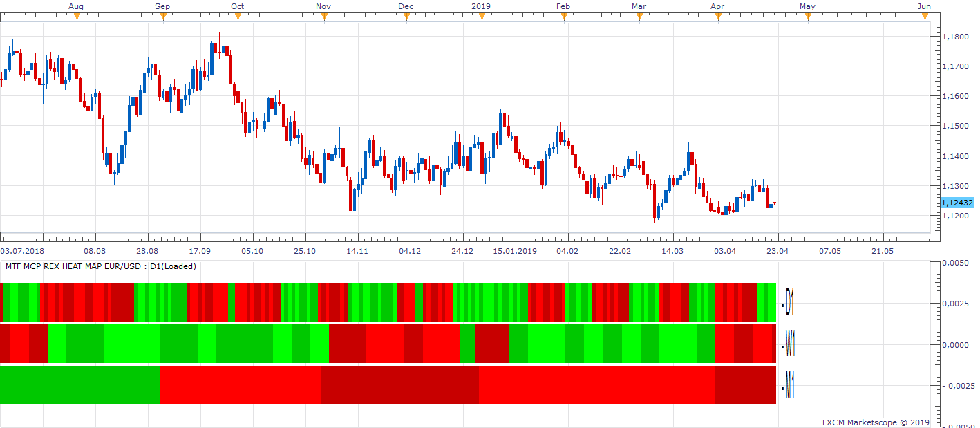This screenshot has height=428, width=980.
Task: Click the 08.08 date axis label
Action: 95,251
